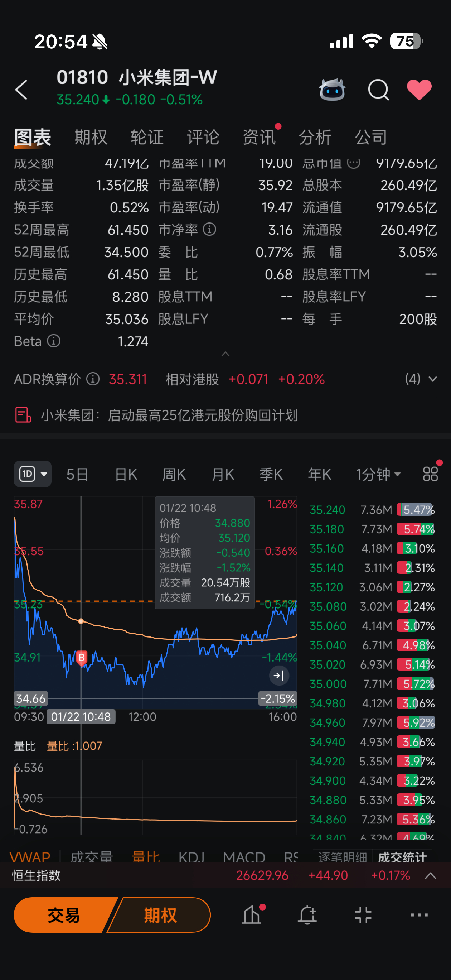
Task: Tap info icon beside ADR换算价
Action: (93, 379)
